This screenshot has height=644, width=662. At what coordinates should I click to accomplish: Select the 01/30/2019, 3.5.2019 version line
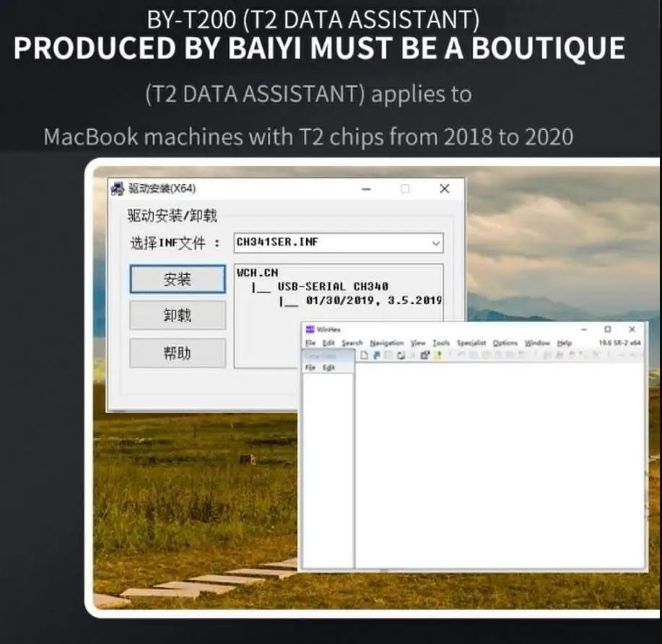coord(374,300)
